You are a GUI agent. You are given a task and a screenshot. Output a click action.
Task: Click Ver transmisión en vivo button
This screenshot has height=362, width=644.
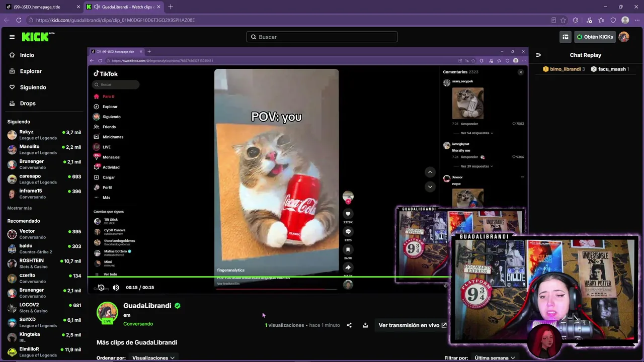point(413,325)
